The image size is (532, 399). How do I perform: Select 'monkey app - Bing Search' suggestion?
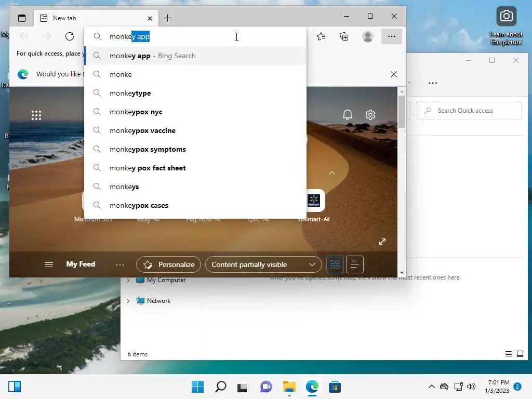pyautogui.click(x=196, y=56)
